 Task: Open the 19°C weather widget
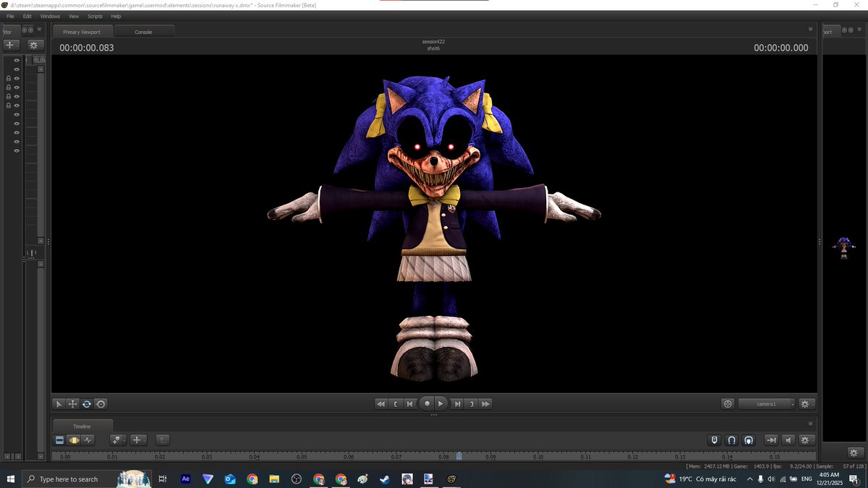tap(701, 479)
